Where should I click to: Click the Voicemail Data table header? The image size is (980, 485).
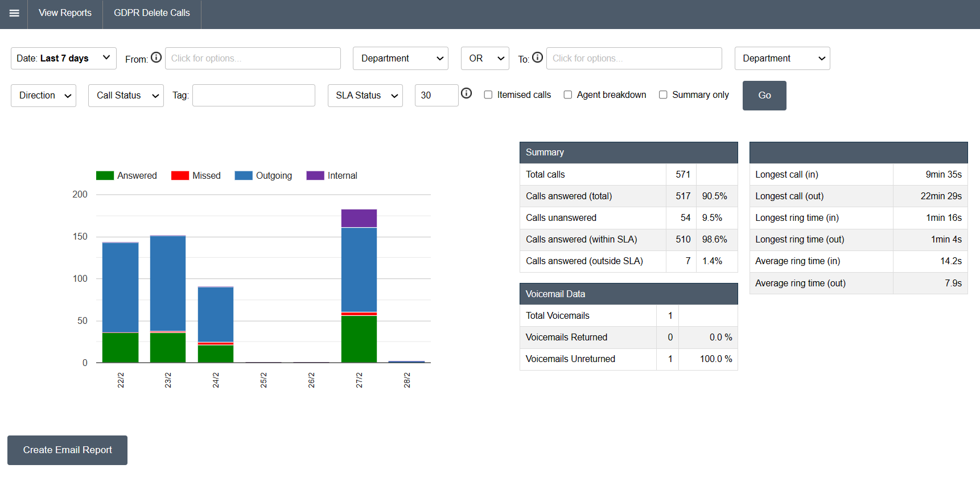[x=629, y=294]
